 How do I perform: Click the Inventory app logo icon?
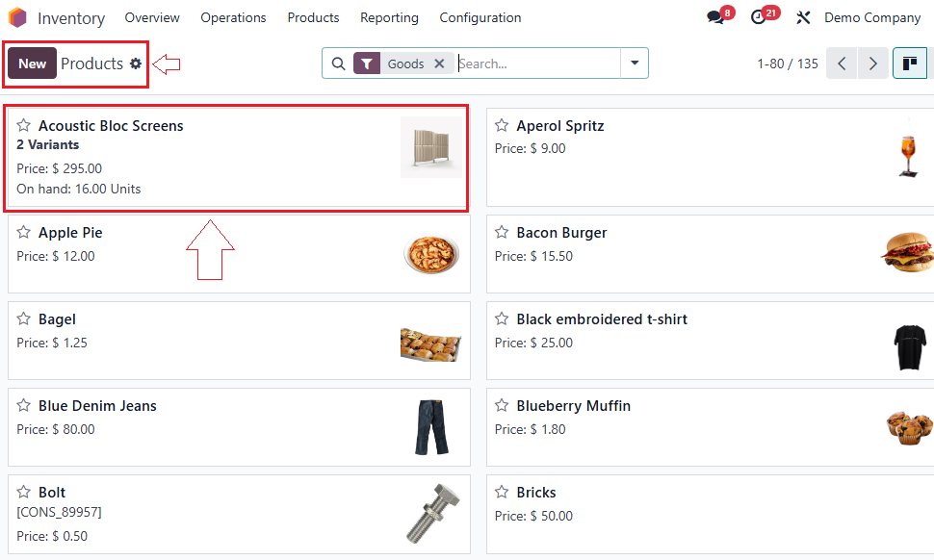(17, 17)
